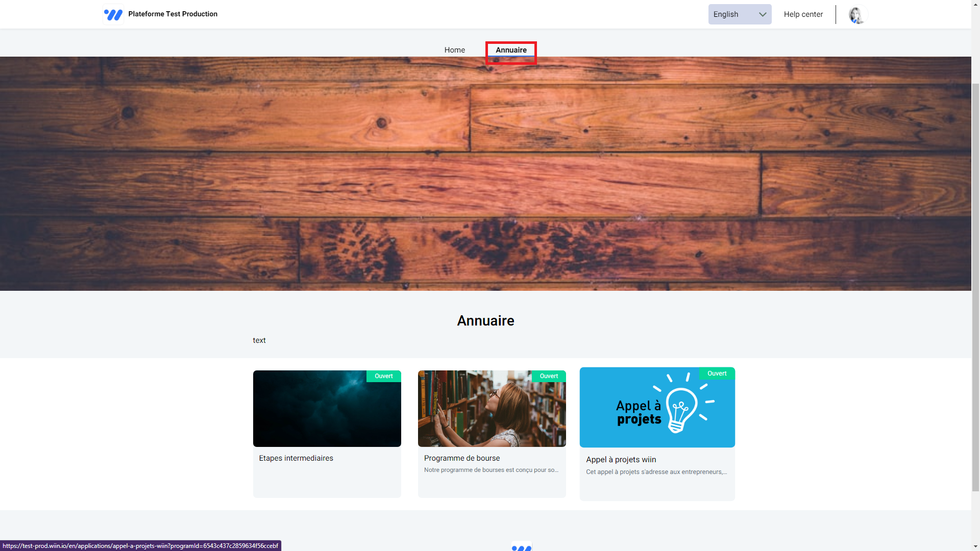Image resolution: width=980 pixels, height=551 pixels.
Task: Click the page vertical scrollbar thumb
Action: pos(975,287)
